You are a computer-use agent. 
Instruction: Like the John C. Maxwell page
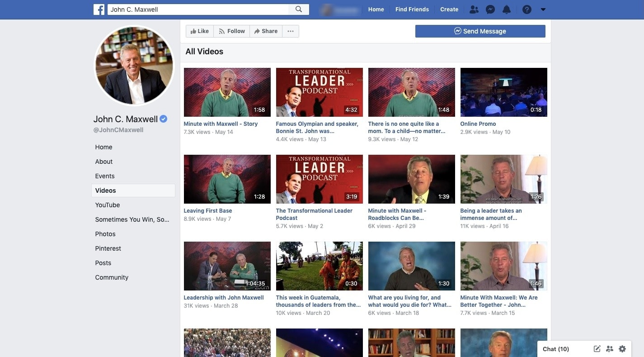[200, 31]
